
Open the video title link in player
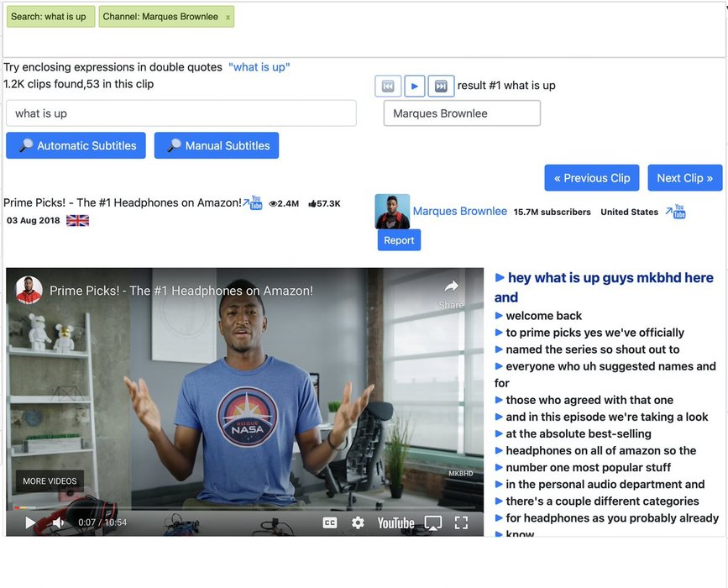pos(181,291)
